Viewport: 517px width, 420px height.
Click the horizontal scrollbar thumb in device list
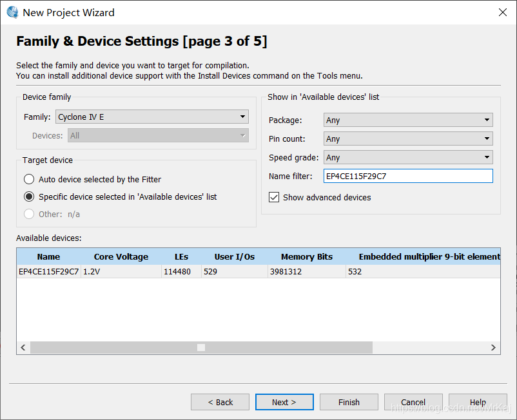[201, 347]
